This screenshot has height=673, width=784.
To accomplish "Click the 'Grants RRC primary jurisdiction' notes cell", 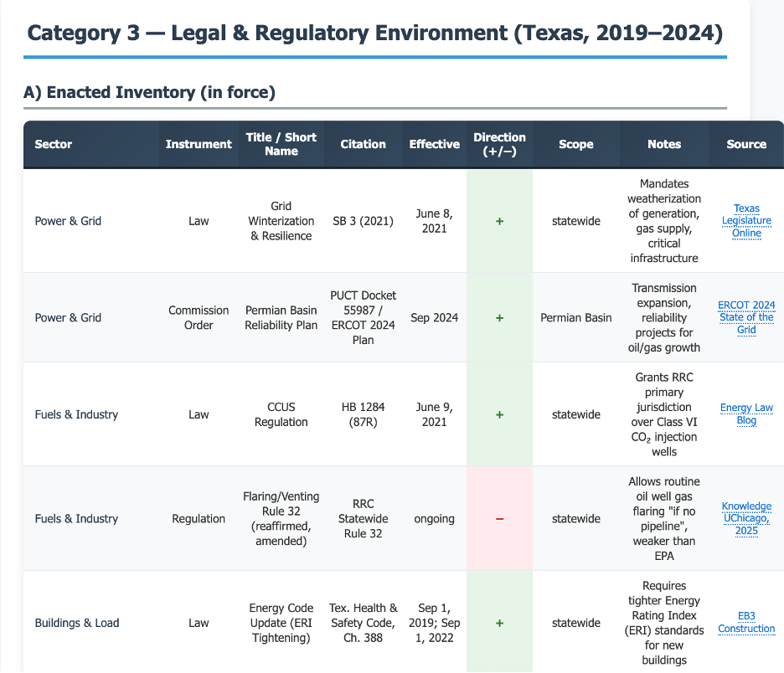I will [x=664, y=414].
